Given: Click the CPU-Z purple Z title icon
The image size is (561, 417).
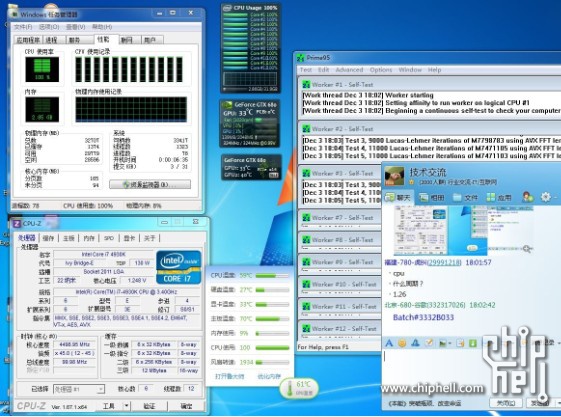Looking at the screenshot, I should [16, 224].
